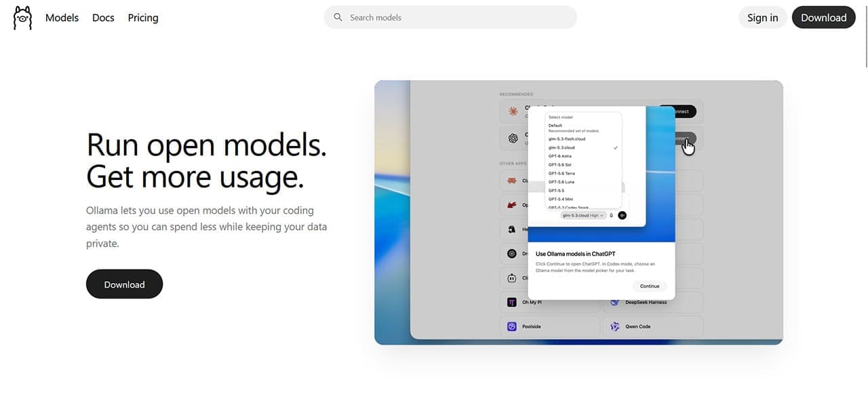The image size is (868, 393).
Task: Click the "Qwen Code" label
Action: (x=637, y=326)
